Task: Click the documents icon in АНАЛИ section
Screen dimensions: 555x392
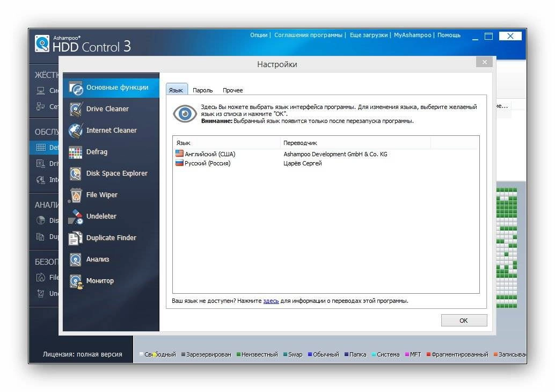Action: coord(41,237)
